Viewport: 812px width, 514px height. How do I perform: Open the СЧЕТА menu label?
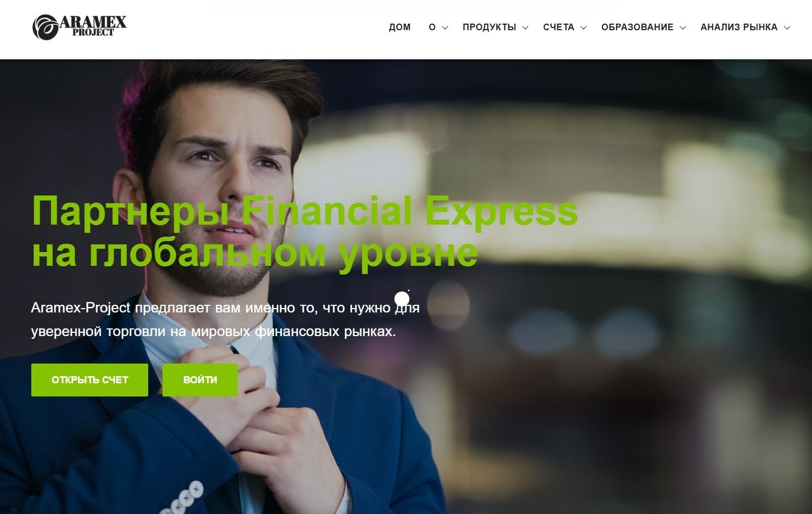pyautogui.click(x=558, y=27)
